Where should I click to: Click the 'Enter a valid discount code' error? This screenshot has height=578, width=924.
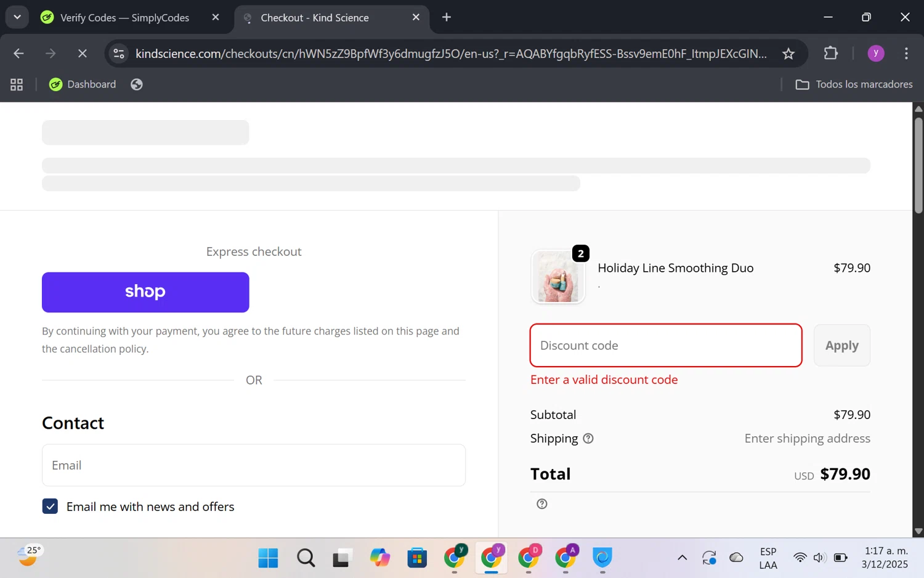pyautogui.click(x=604, y=380)
